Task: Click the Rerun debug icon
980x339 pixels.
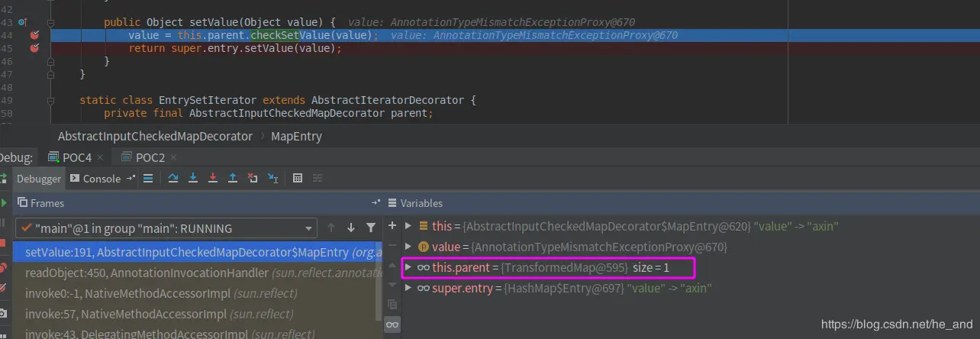Action: [3, 178]
